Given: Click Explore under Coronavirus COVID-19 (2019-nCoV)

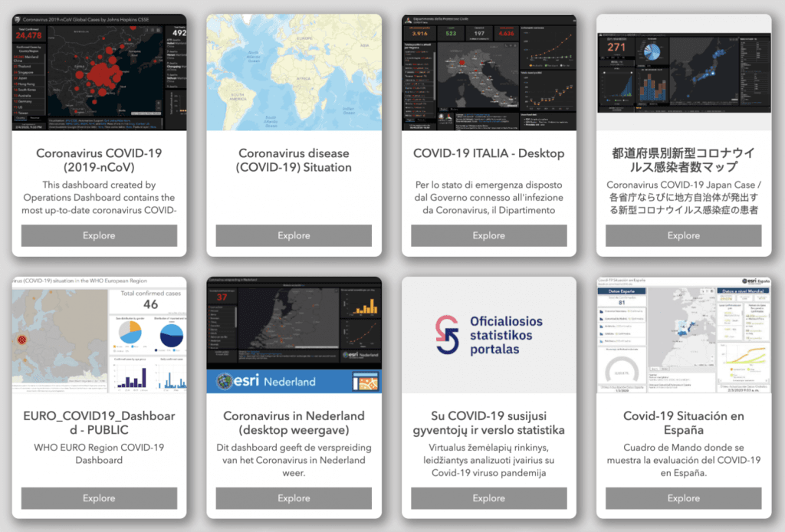Looking at the screenshot, I should click(99, 235).
